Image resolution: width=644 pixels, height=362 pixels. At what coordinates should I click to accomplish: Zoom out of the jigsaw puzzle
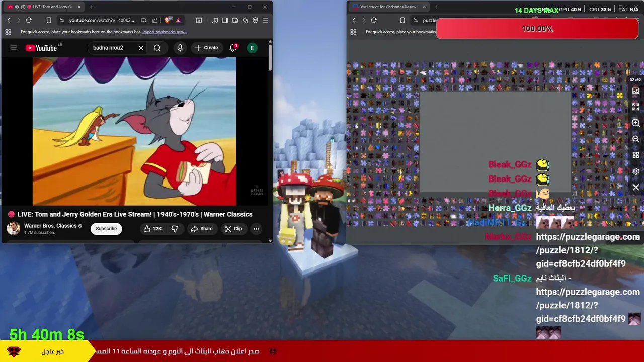click(636, 139)
